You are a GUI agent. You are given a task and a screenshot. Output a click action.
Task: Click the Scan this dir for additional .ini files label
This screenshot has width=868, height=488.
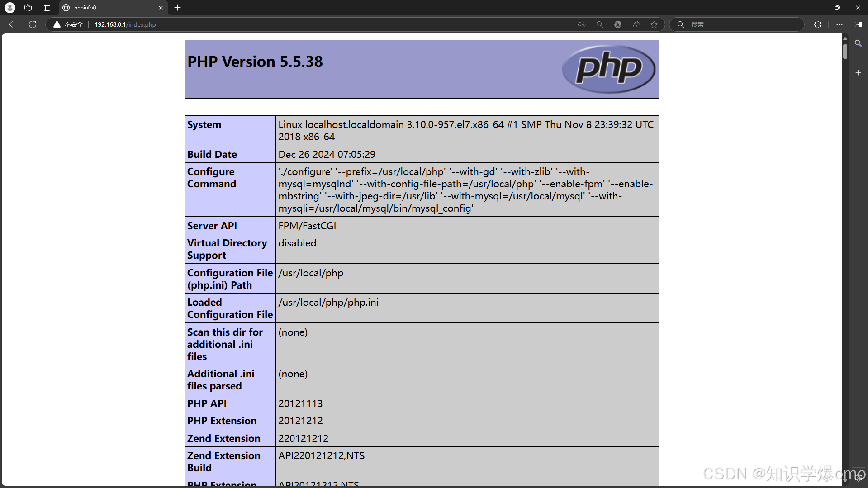coord(225,344)
